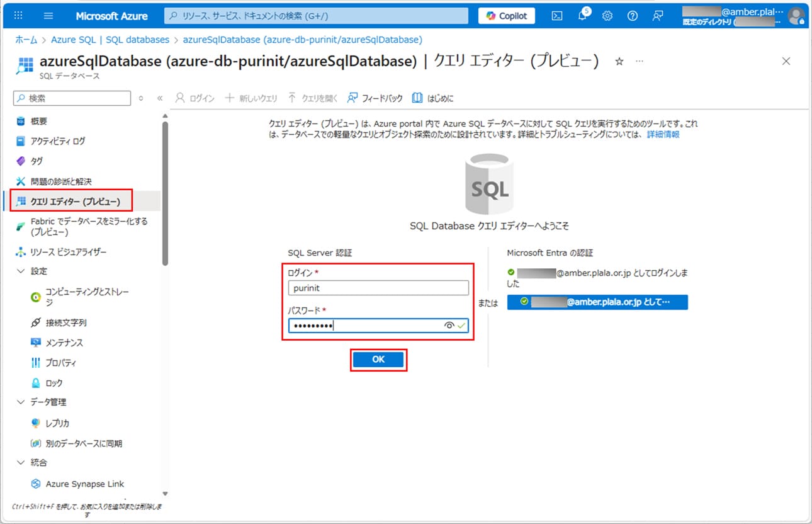Click the ログイン username input field
This screenshot has height=524, width=812.
(x=378, y=288)
